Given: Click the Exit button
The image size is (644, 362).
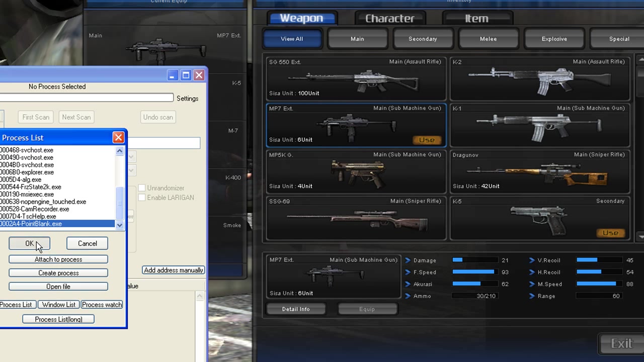Looking at the screenshot, I should pyautogui.click(x=621, y=343).
